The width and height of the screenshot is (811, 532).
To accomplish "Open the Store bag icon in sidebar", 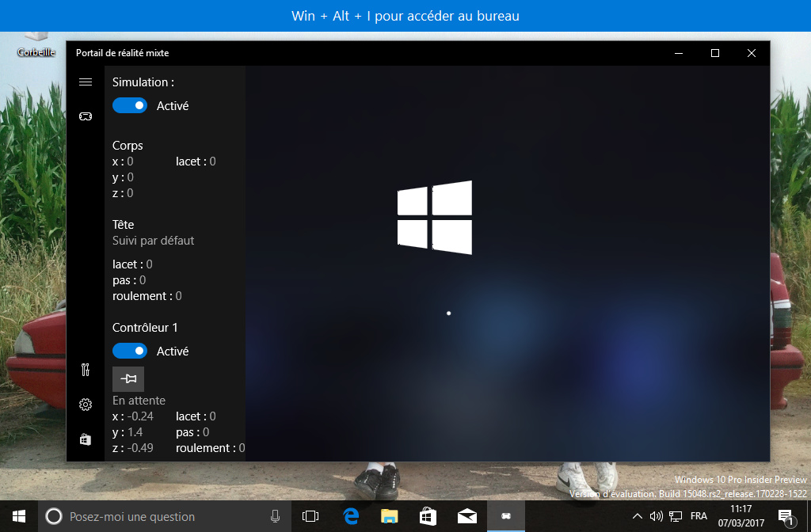I will click(x=86, y=439).
